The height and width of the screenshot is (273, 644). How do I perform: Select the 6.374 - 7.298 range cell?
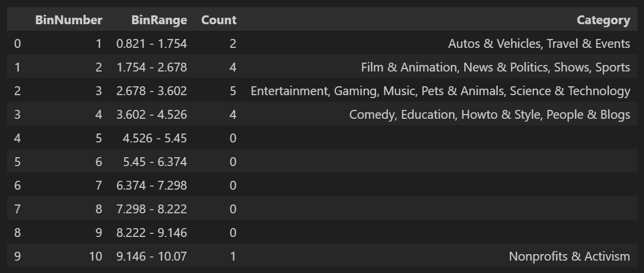[151, 186]
